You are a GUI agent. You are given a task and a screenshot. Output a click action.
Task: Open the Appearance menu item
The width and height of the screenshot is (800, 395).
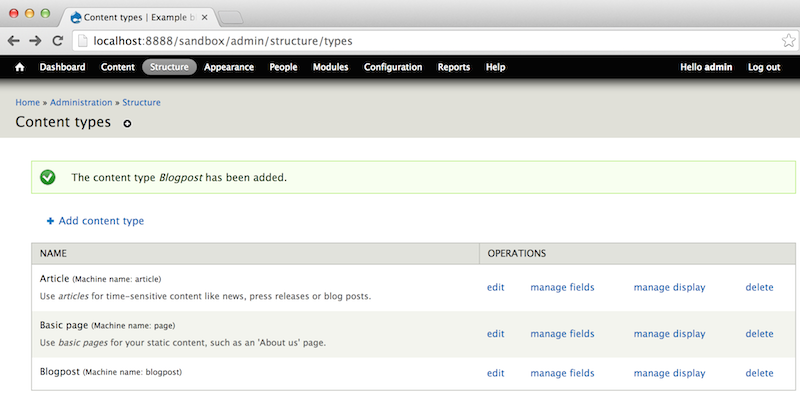pyautogui.click(x=229, y=67)
